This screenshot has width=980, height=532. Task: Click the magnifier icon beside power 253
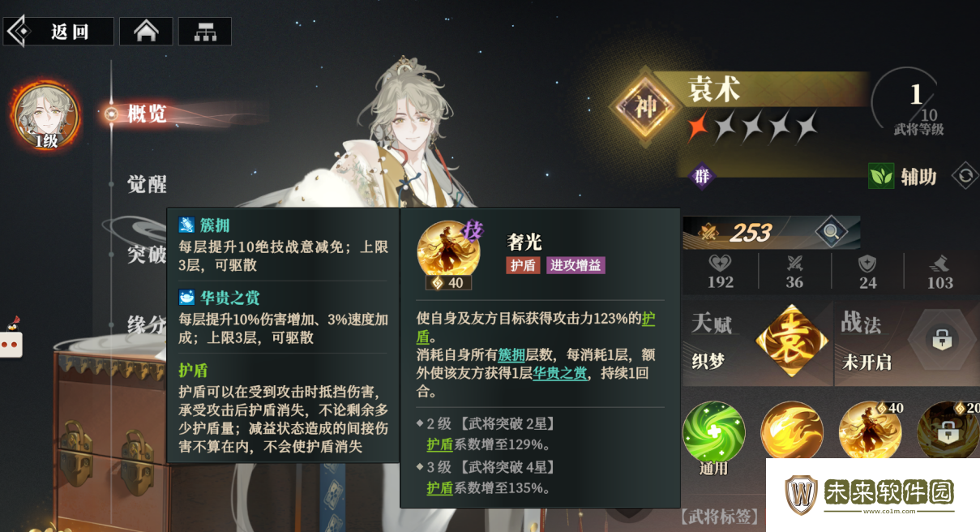pyautogui.click(x=832, y=233)
